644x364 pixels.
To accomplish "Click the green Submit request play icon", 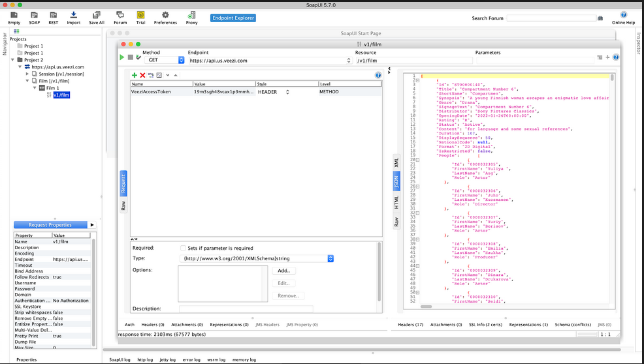I will 121,57.
